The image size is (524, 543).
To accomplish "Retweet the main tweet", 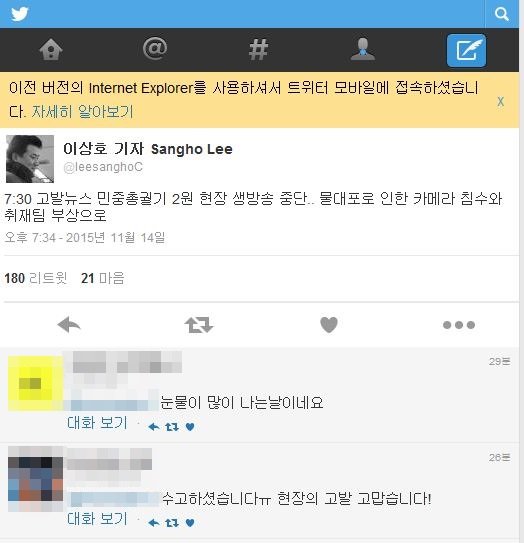I will coord(199,325).
